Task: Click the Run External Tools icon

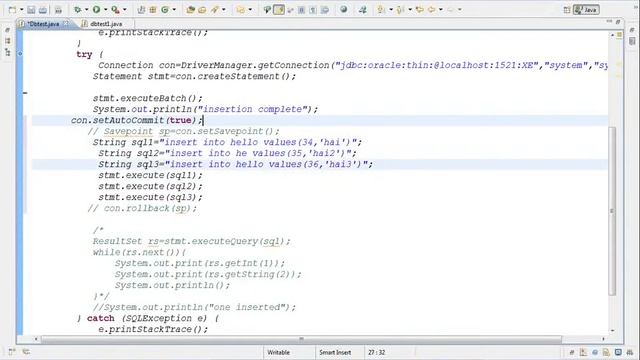Action: tap(116, 9)
